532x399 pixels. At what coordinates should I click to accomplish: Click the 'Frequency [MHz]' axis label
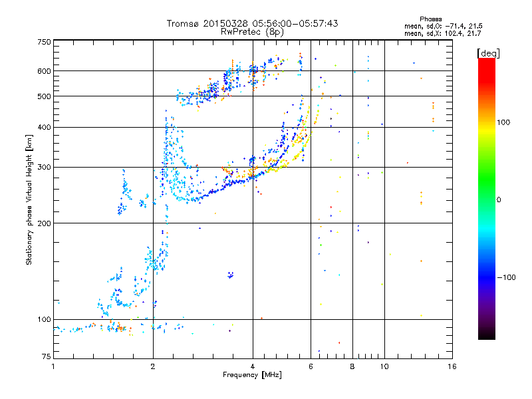tap(252, 375)
